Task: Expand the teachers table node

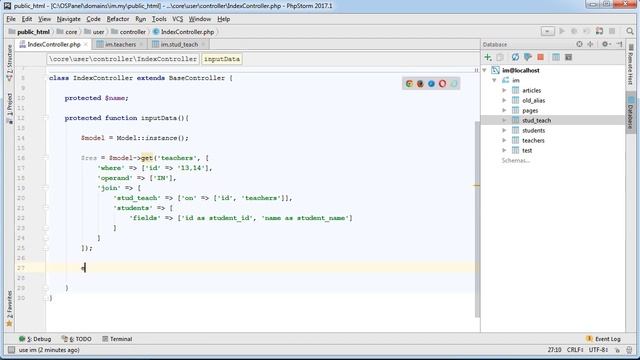Action: (504, 140)
